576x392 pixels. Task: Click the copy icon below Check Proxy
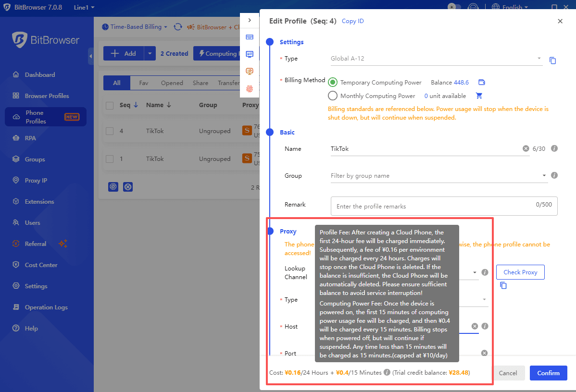[503, 285]
